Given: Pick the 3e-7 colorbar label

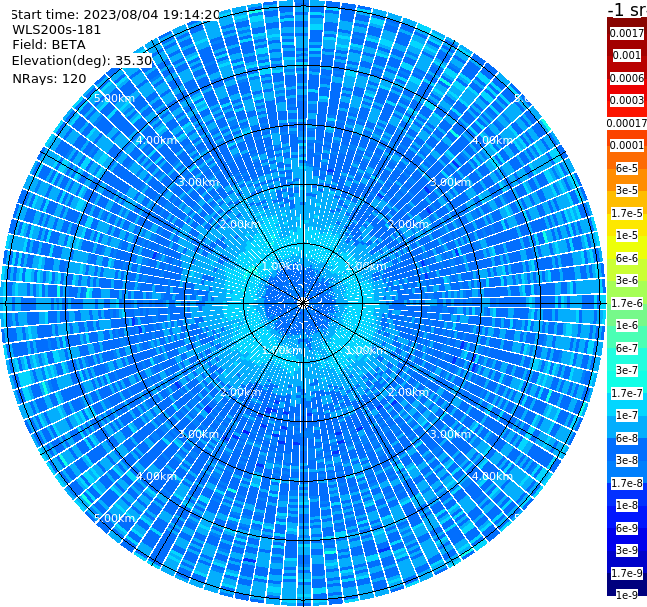Looking at the screenshot, I should click(x=627, y=370).
